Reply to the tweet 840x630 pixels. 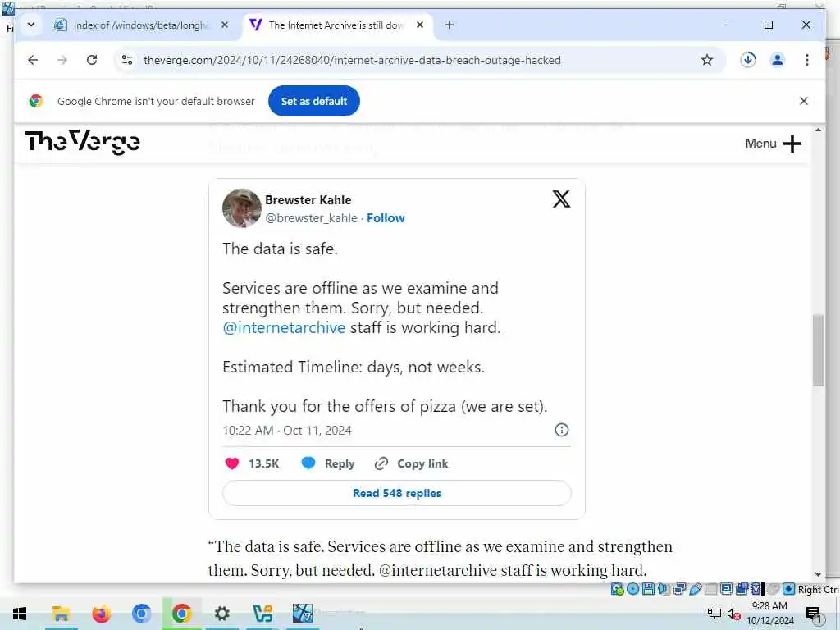(328, 463)
